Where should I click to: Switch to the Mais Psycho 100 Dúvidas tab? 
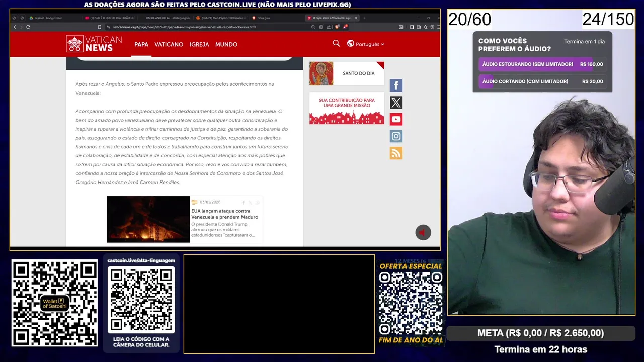[221, 18]
